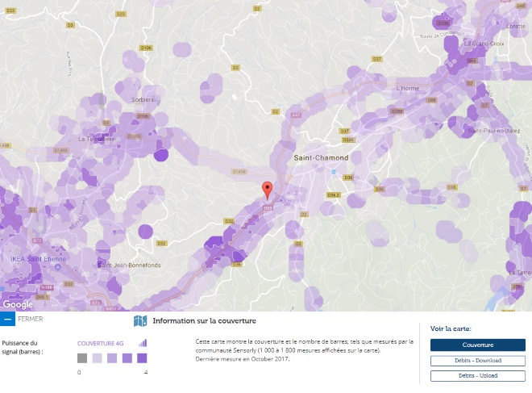Click the D106 road badge north of Sorbiers
This screenshot has width=532, height=393.
click(x=146, y=48)
